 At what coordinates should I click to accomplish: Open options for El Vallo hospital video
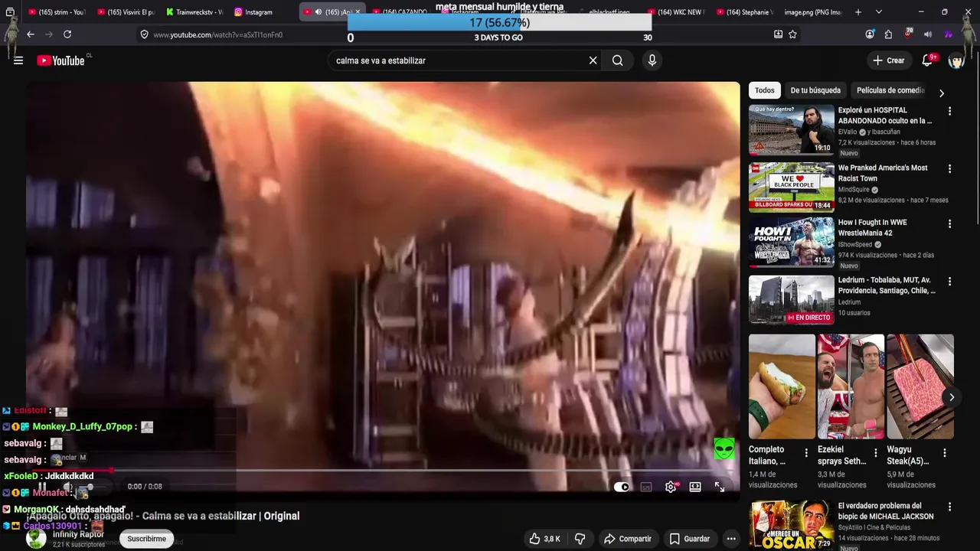point(949,111)
